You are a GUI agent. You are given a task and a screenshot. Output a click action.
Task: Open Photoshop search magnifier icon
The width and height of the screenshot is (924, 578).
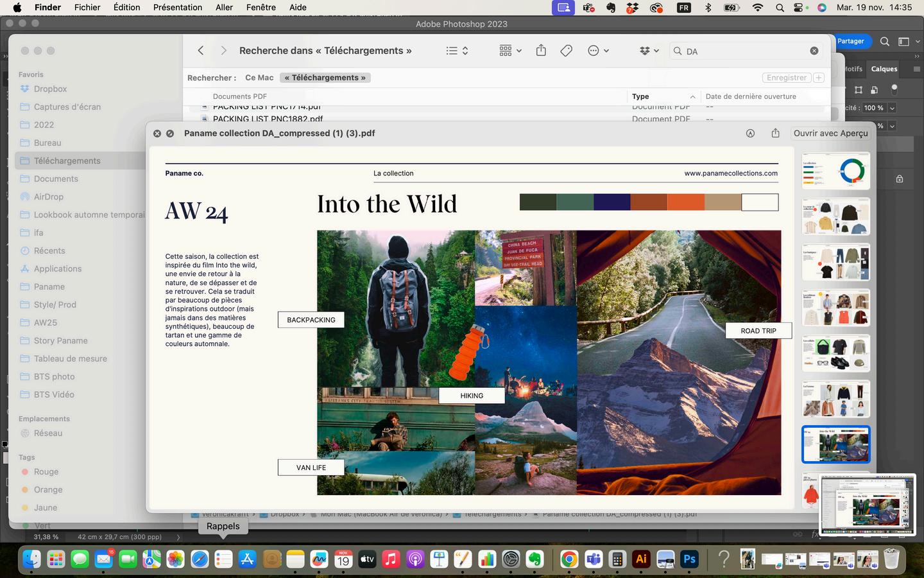pos(884,41)
